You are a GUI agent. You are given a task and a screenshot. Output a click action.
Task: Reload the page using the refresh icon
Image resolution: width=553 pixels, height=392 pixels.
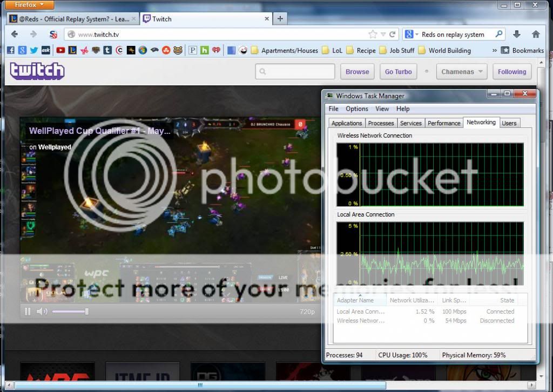coord(392,35)
